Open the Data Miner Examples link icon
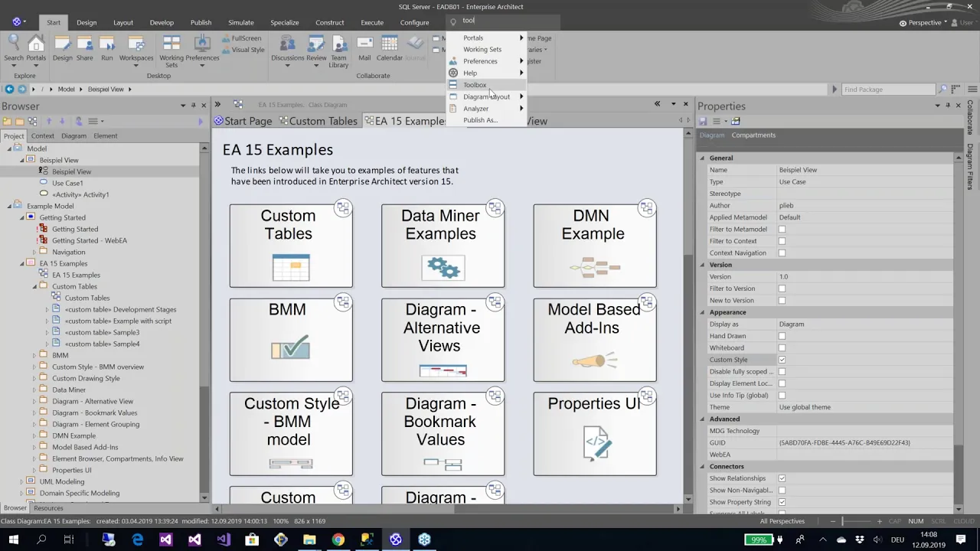 click(495, 208)
